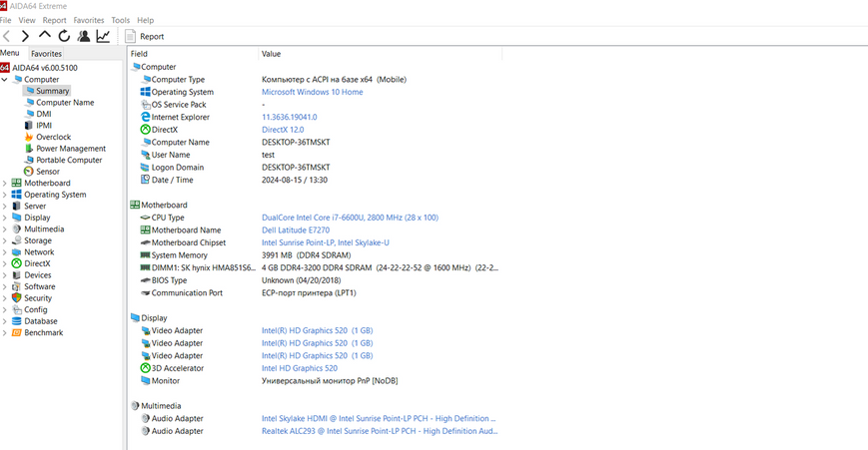This screenshot has height=450, width=868.
Task: Click the Benchmark icon in the tree
Action: click(17, 333)
